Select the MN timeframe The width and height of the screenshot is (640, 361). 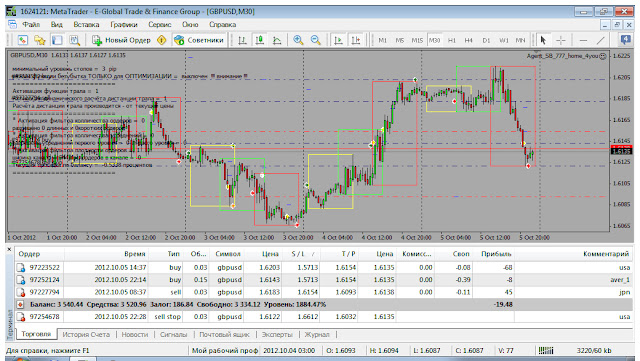[x=520, y=40]
